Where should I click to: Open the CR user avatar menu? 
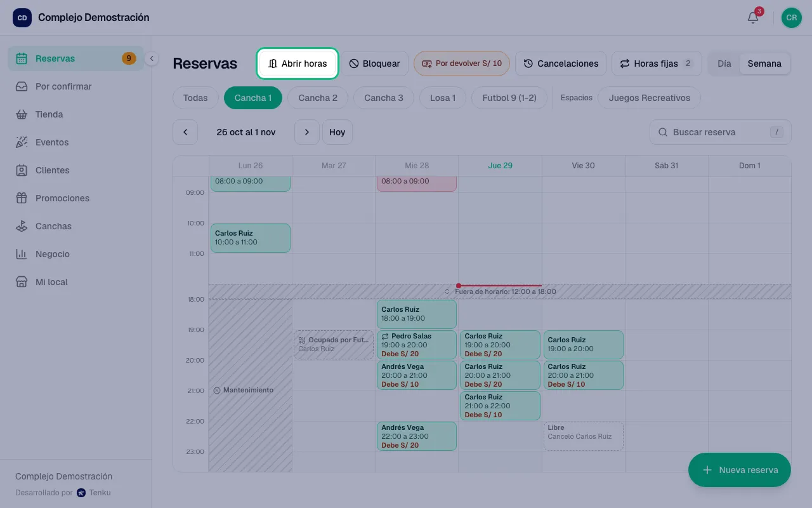click(791, 18)
